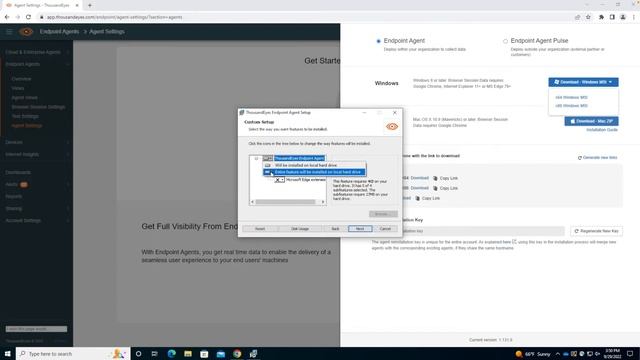Viewport: 640px width, 360px height.
Task: Expand the Devices sidebar section
Action: click(x=68, y=142)
